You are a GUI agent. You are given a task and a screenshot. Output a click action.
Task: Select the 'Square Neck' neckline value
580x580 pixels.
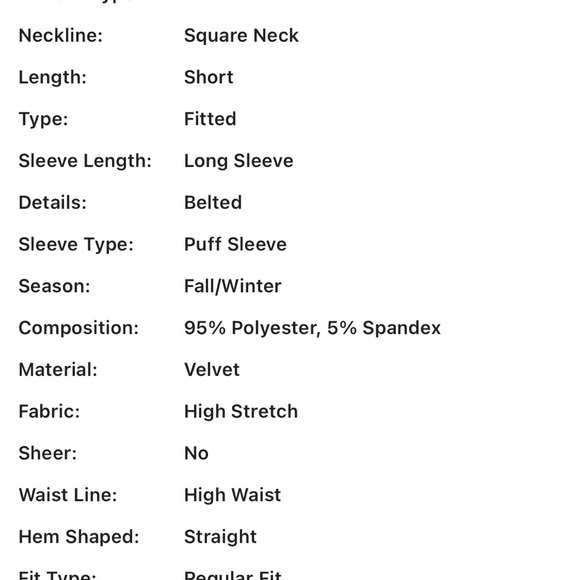(x=241, y=36)
